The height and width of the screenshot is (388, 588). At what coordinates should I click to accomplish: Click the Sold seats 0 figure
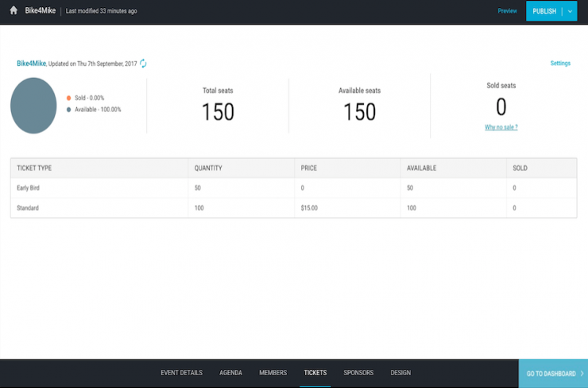501,107
